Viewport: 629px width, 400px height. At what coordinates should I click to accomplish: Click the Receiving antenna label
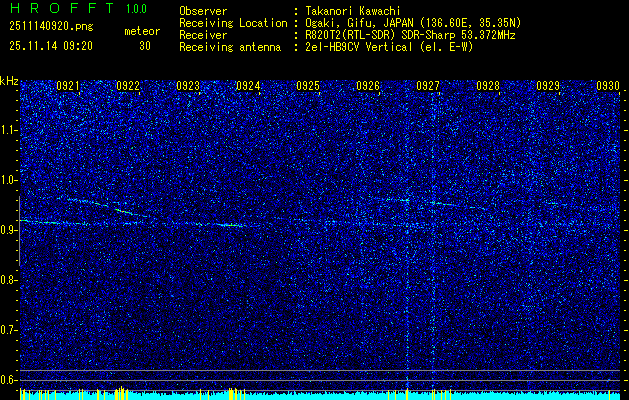230,47
